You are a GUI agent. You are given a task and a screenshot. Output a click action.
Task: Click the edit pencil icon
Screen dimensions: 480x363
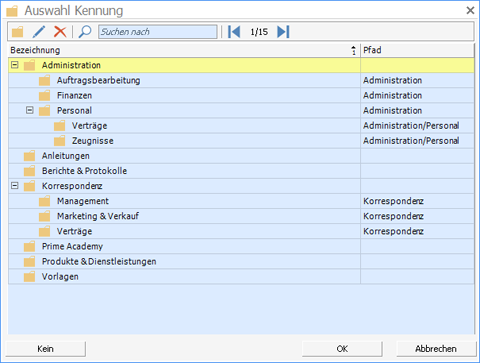click(39, 32)
